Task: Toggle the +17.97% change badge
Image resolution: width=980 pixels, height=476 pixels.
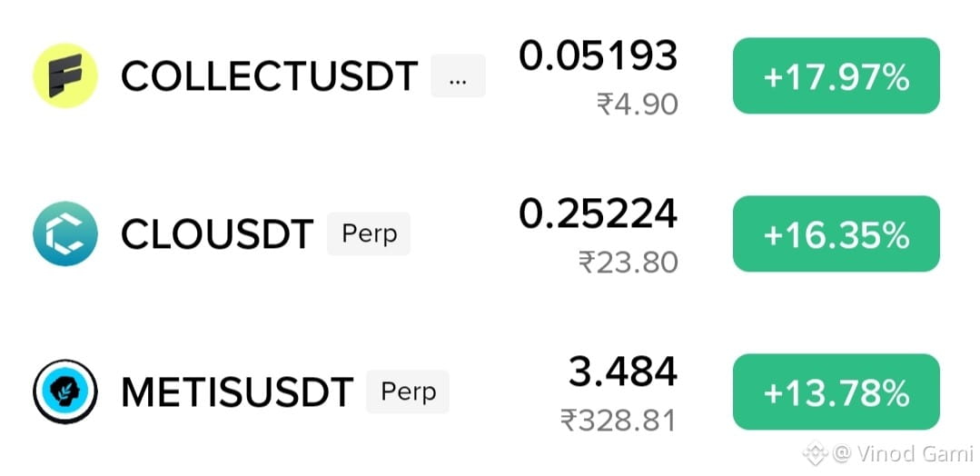Action: [836, 75]
